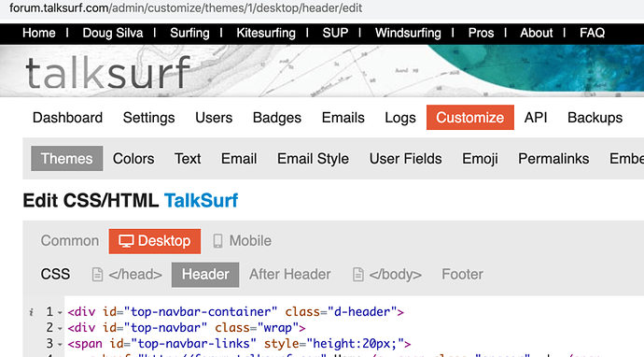This screenshot has height=357, width=644.
Task: Collapse code fold arrow on line 3
Action: (x=60, y=344)
